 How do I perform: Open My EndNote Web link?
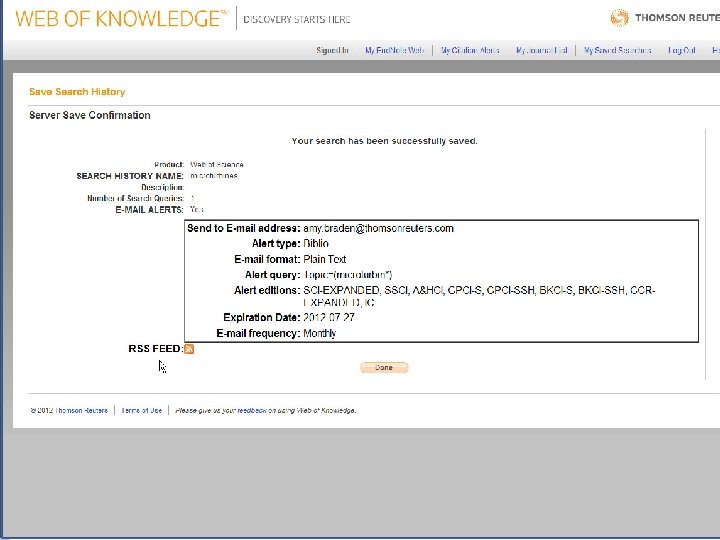[394, 50]
